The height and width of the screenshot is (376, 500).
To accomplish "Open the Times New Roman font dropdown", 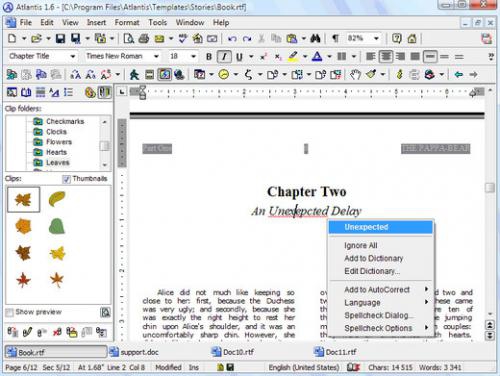I will (x=156, y=56).
